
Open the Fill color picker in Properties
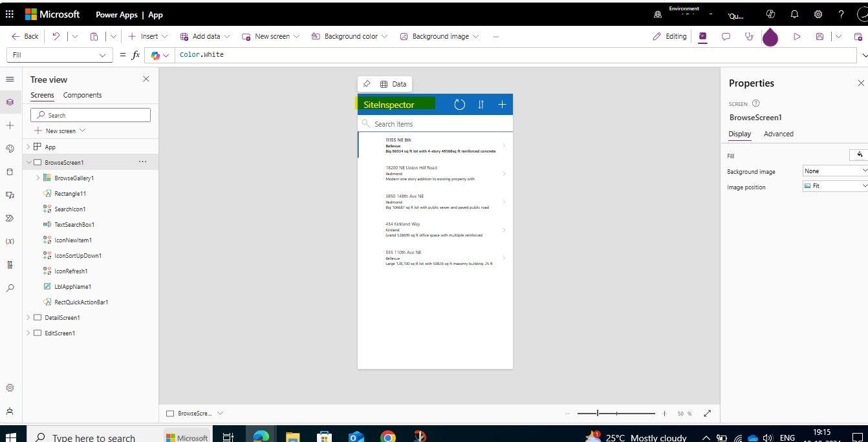(858, 155)
